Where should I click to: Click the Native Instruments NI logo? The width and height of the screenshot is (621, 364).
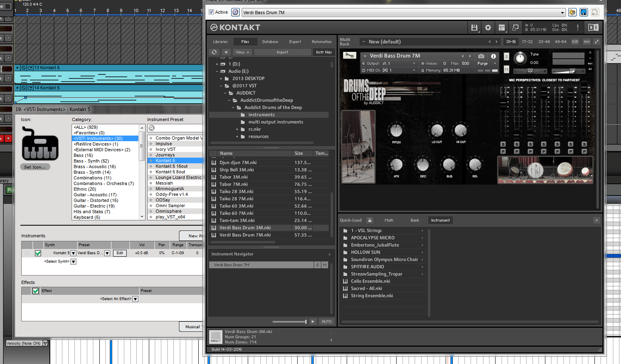[x=593, y=27]
